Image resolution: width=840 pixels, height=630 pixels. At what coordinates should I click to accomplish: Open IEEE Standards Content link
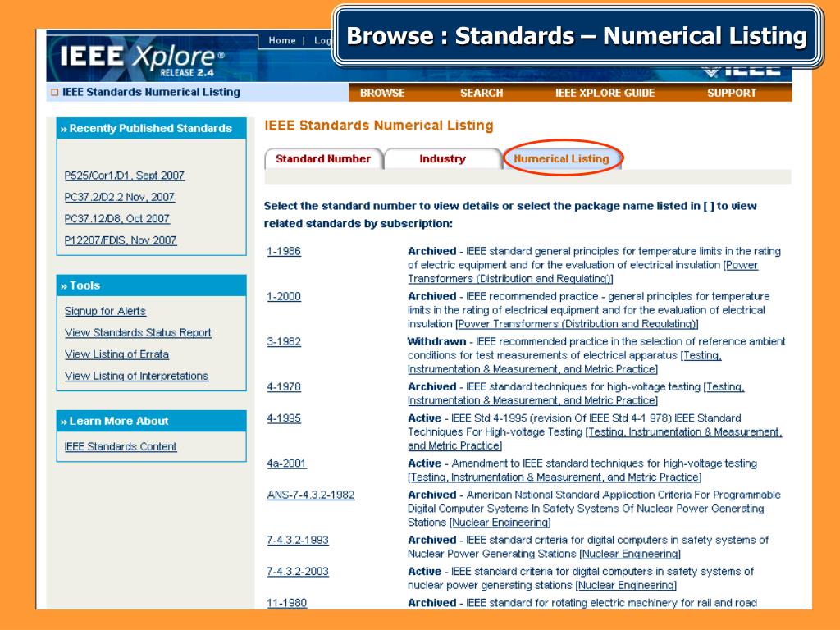121,446
